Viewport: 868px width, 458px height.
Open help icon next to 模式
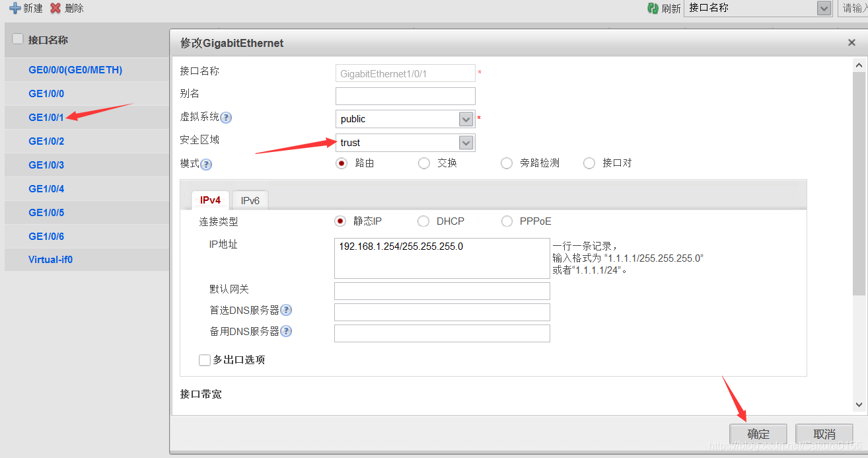207,164
